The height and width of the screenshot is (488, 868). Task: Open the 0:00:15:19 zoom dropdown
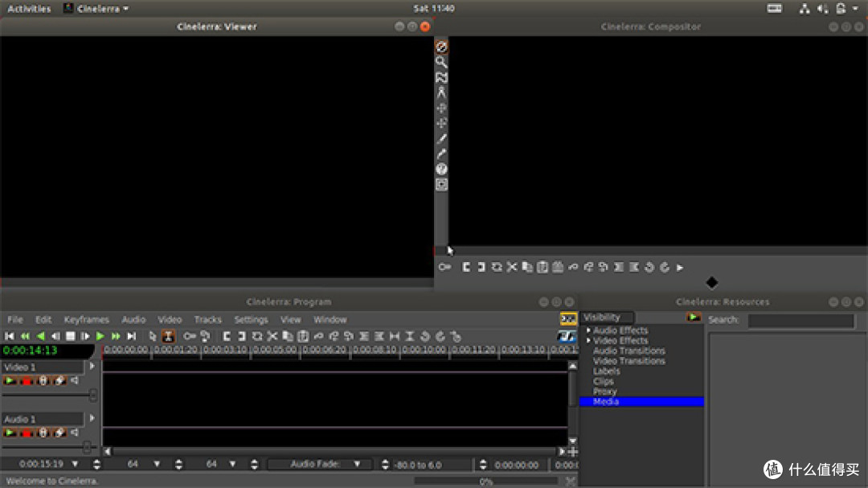point(76,464)
